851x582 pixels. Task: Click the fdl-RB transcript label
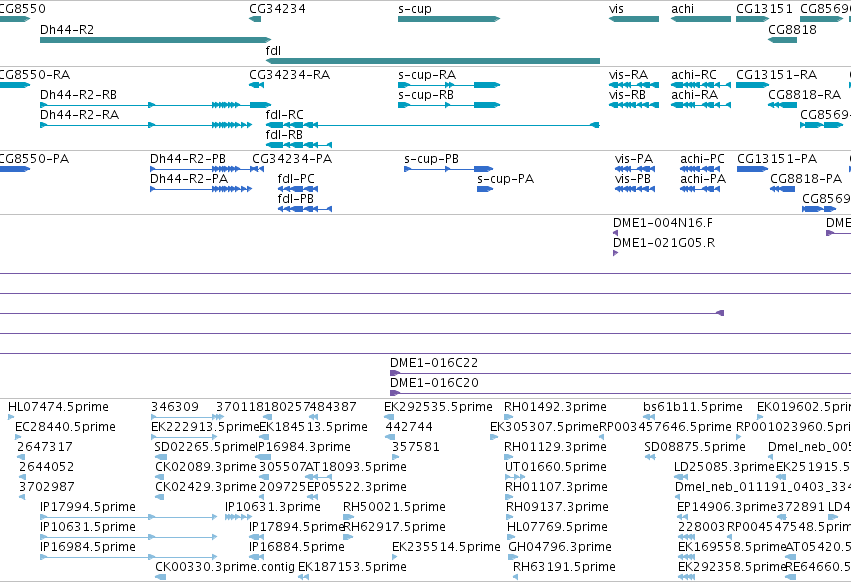tap(284, 135)
